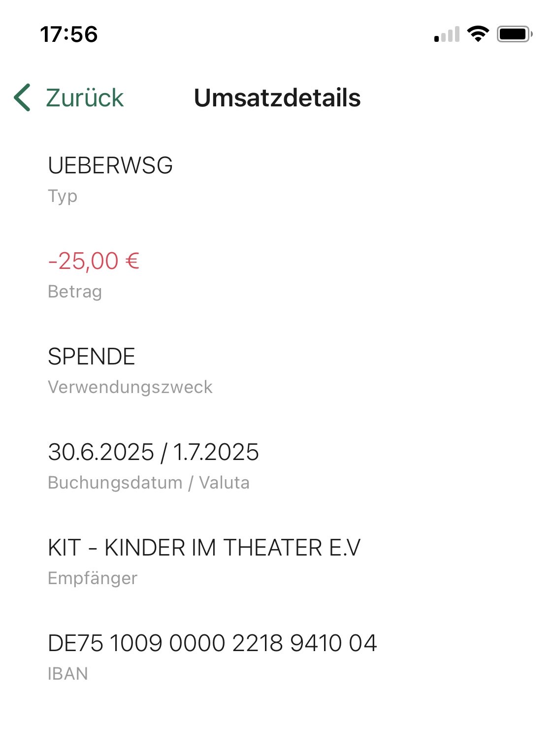Viewport: 554px width, 756px height.
Task: Select the UEBERWSG transaction type value
Action: pos(110,165)
